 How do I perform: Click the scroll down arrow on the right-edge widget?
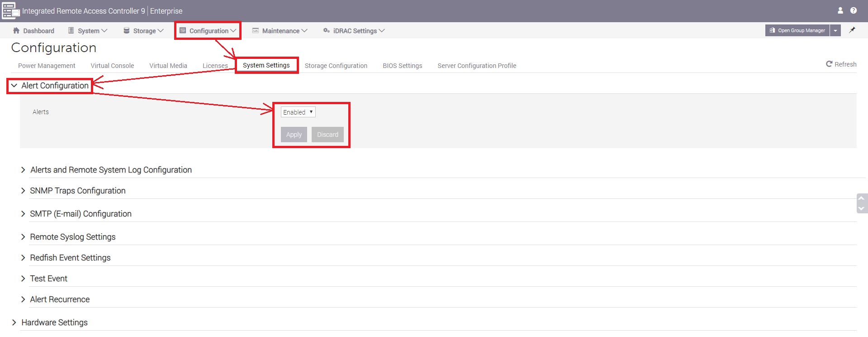[862, 208]
